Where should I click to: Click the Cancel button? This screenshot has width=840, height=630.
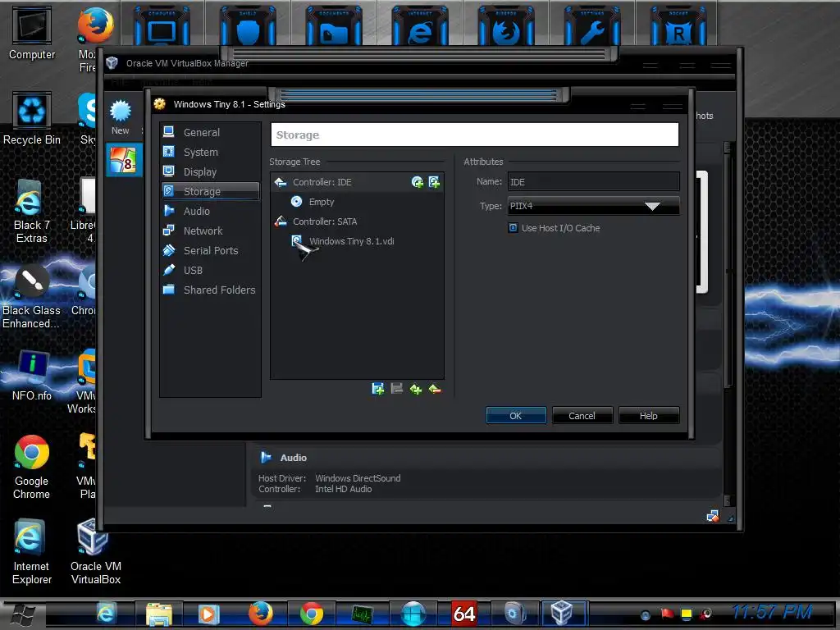(582, 416)
